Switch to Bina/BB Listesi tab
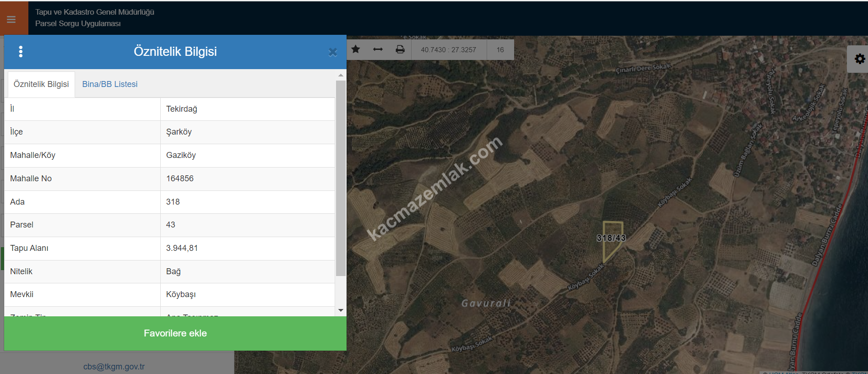This screenshot has width=868, height=374. pyautogui.click(x=110, y=84)
